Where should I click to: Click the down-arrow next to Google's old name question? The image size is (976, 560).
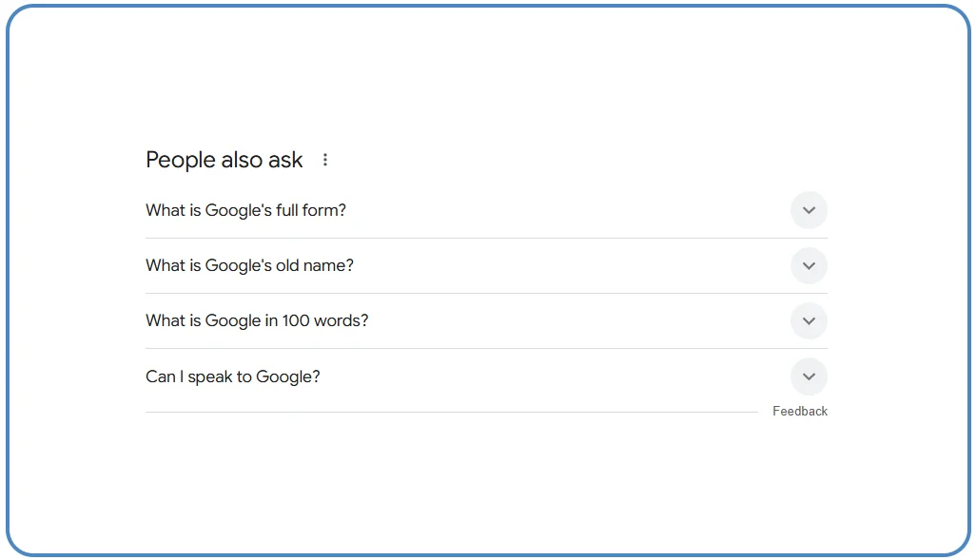pyautogui.click(x=809, y=265)
